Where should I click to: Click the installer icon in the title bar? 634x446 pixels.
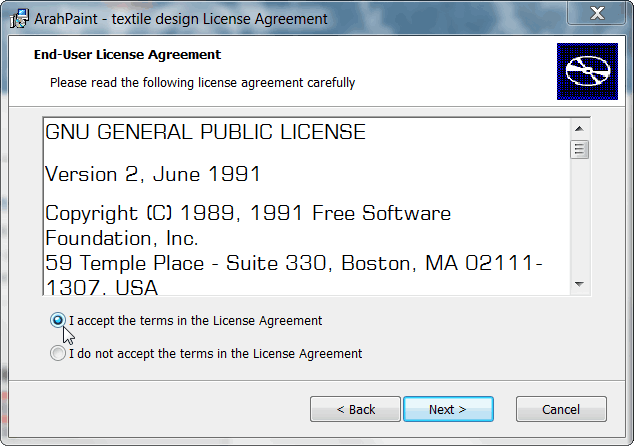click(x=19, y=19)
